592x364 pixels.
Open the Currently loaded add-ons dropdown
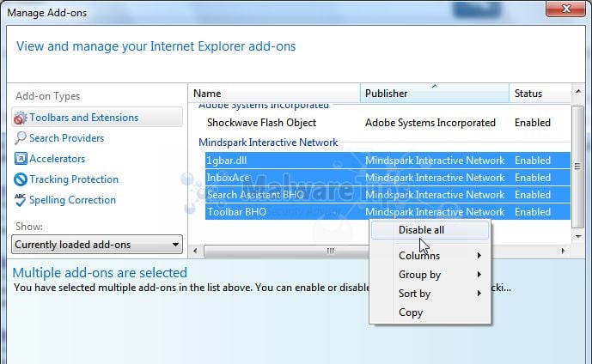click(x=98, y=245)
